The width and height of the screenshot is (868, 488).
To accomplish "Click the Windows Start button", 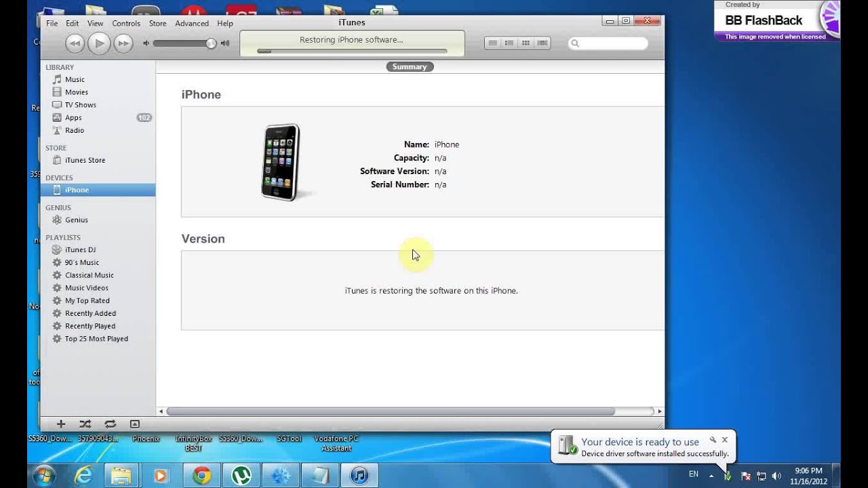I will pyautogui.click(x=44, y=475).
